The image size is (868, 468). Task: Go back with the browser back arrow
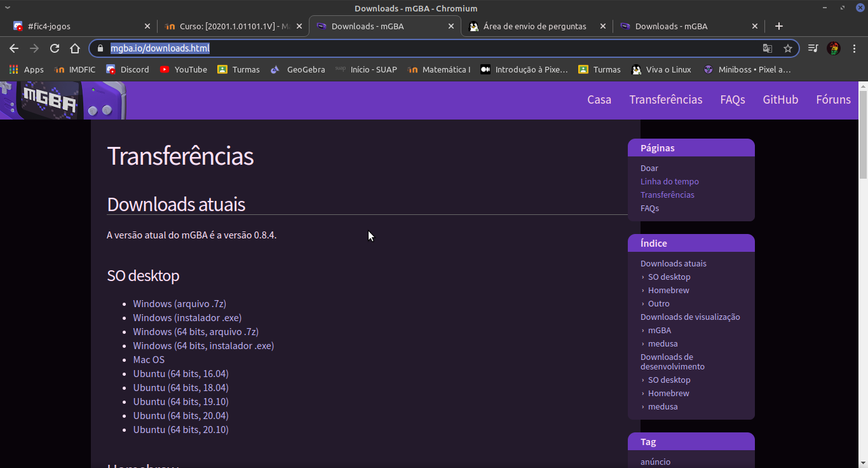click(14, 48)
